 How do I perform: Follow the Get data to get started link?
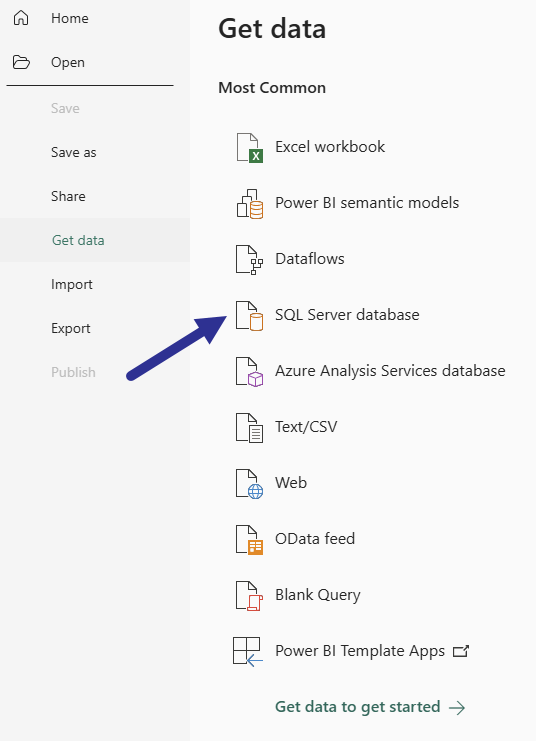(x=357, y=707)
